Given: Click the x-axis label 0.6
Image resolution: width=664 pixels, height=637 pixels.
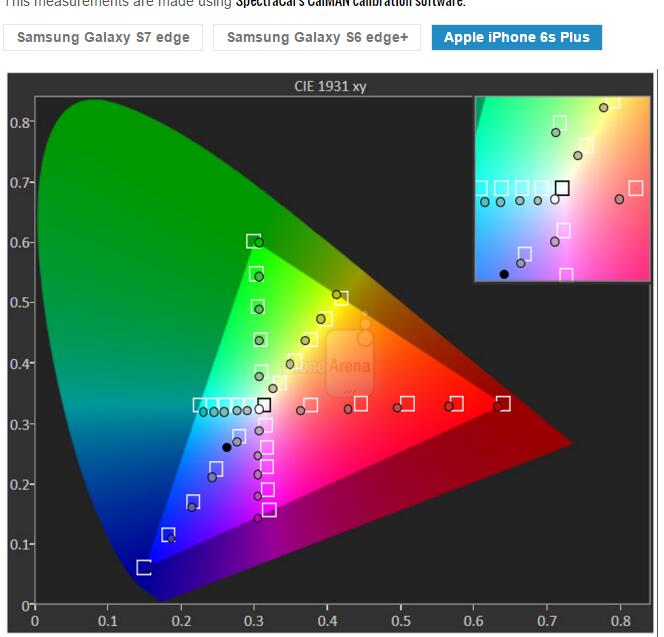Looking at the screenshot, I should [x=473, y=621].
